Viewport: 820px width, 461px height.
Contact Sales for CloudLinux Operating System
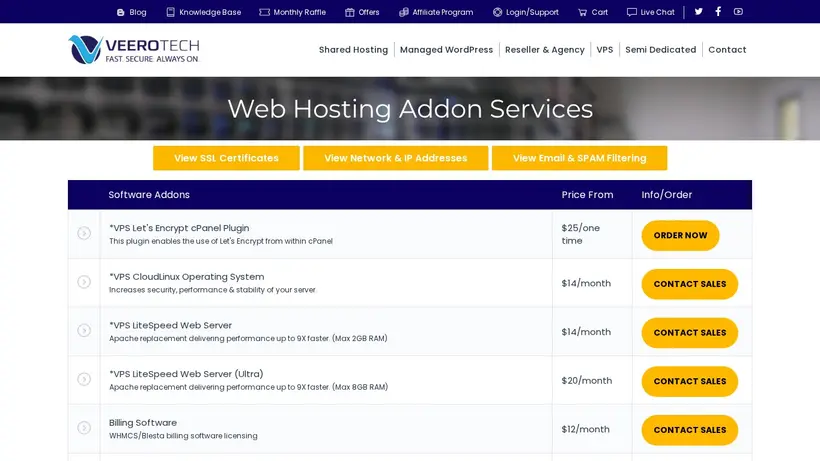[690, 284]
